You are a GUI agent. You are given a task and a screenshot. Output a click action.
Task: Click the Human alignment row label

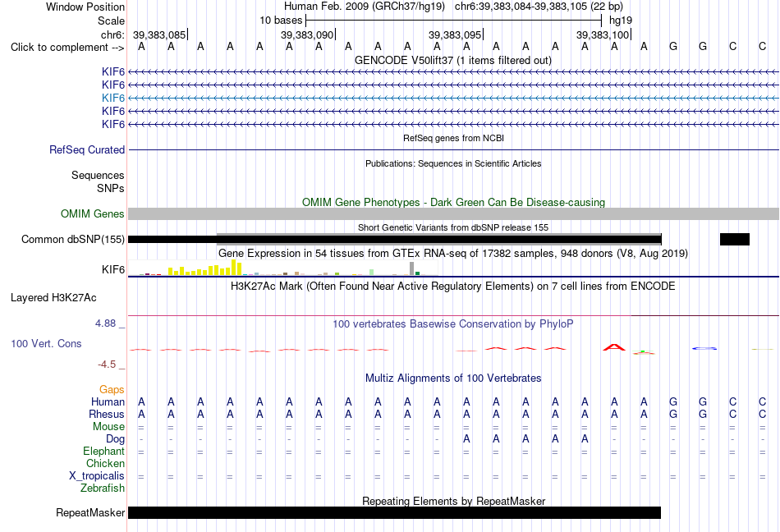(x=108, y=401)
